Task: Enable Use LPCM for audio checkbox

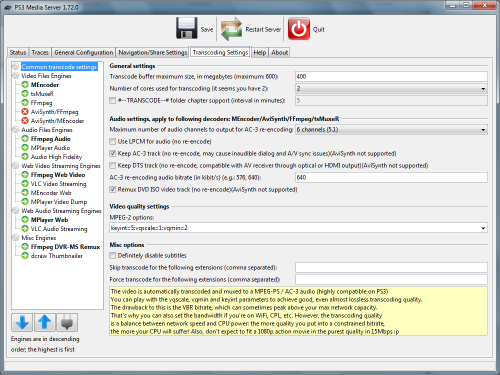Action: coord(113,141)
